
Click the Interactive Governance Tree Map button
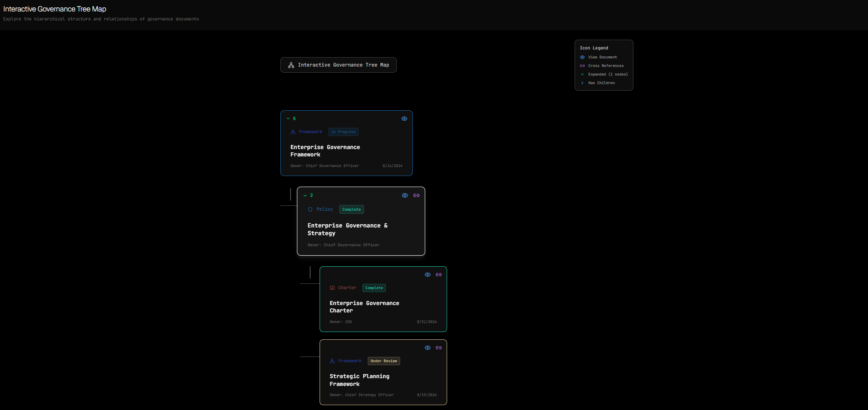(x=338, y=65)
